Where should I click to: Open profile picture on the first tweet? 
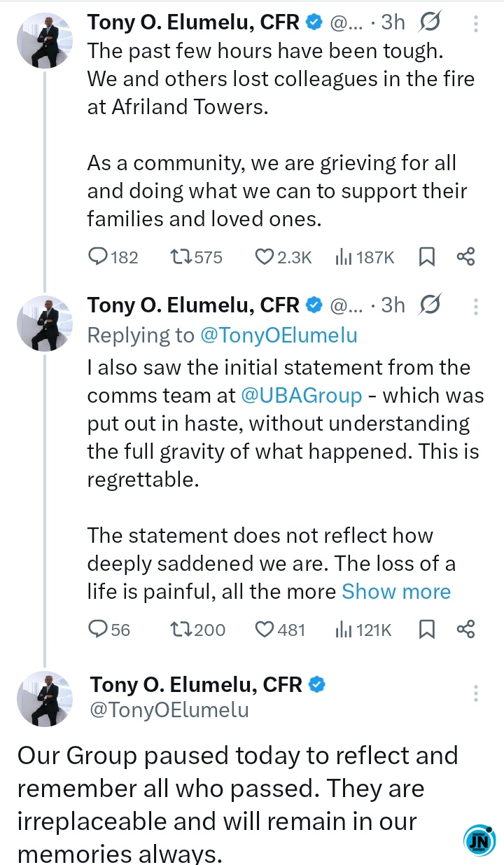click(x=45, y=40)
